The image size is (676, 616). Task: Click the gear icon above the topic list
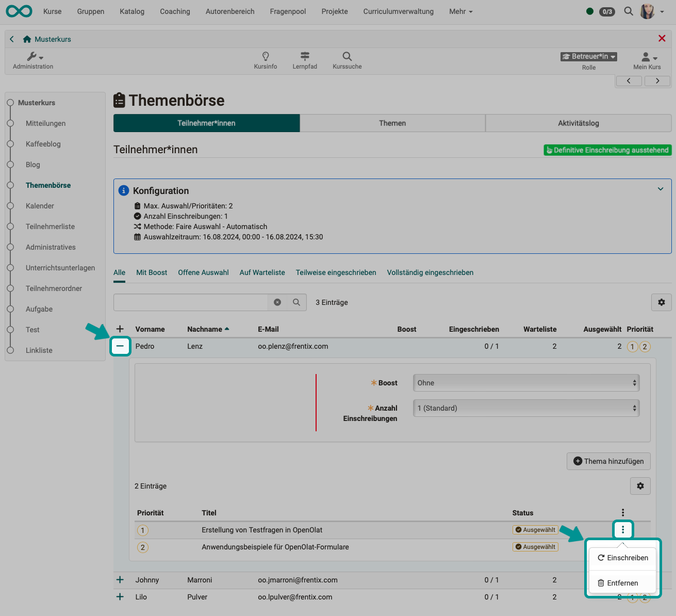pos(640,485)
